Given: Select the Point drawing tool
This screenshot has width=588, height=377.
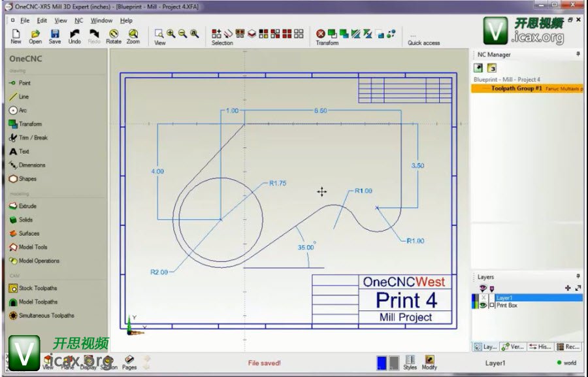Looking at the screenshot, I should coord(20,83).
